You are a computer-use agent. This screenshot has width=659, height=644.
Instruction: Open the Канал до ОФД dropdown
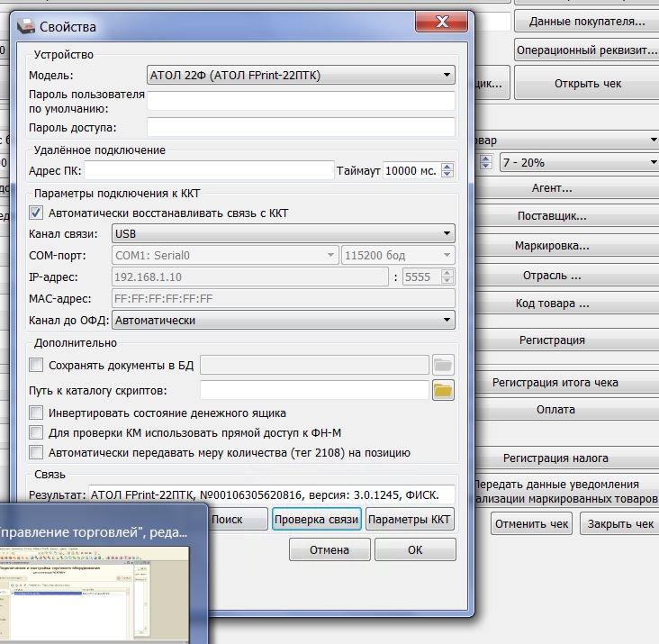click(x=282, y=320)
